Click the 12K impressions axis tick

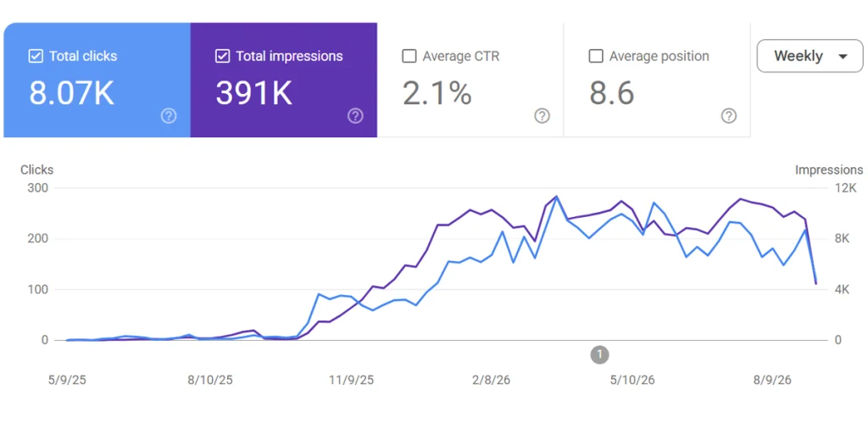pos(845,188)
